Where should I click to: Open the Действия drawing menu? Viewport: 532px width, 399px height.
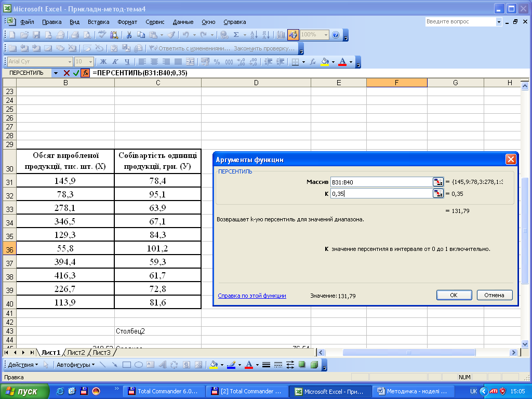pyautogui.click(x=23, y=365)
